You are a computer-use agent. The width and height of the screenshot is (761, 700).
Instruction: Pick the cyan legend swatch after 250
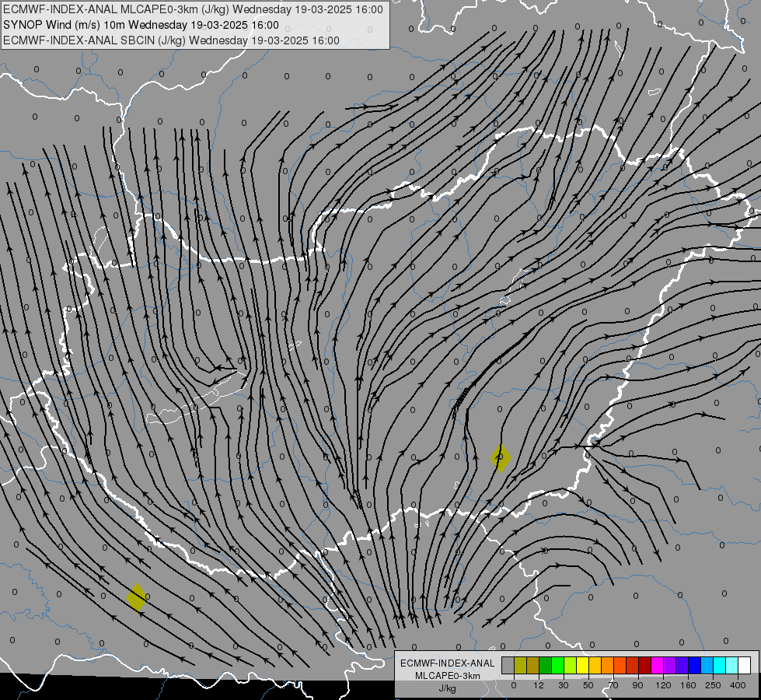tap(720, 665)
